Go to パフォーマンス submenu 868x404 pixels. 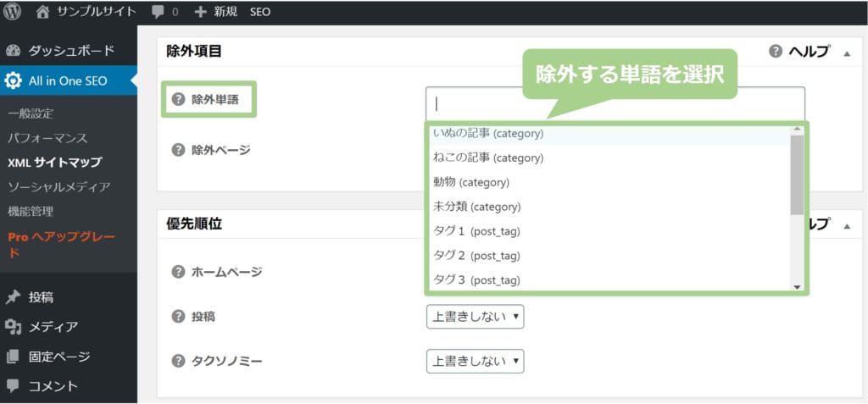point(47,138)
